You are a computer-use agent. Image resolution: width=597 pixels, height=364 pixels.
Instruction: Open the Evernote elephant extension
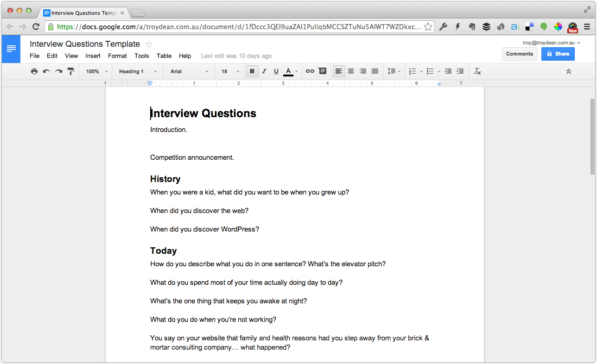(x=472, y=26)
